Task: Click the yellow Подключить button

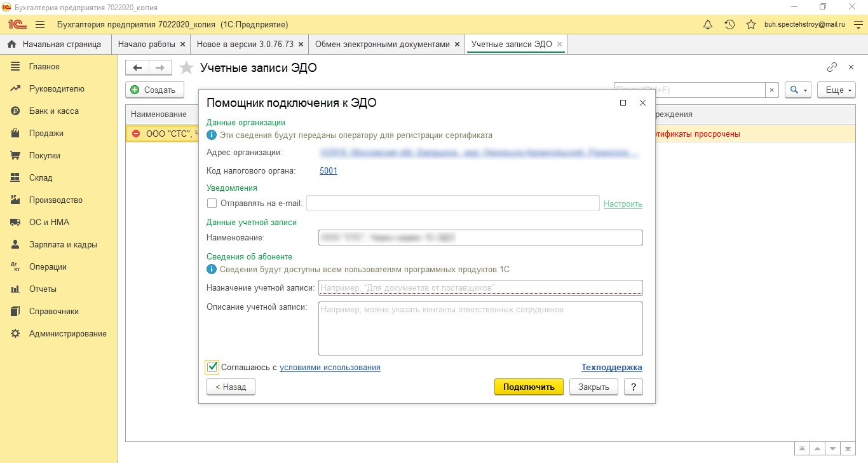Action: click(529, 387)
